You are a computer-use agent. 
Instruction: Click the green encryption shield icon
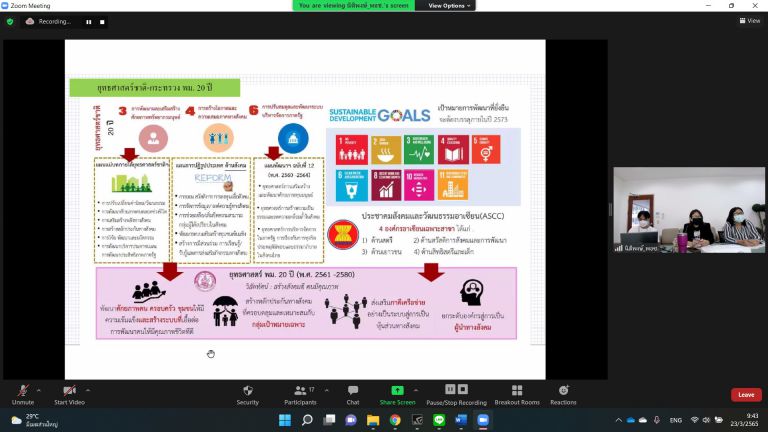coord(10,21)
